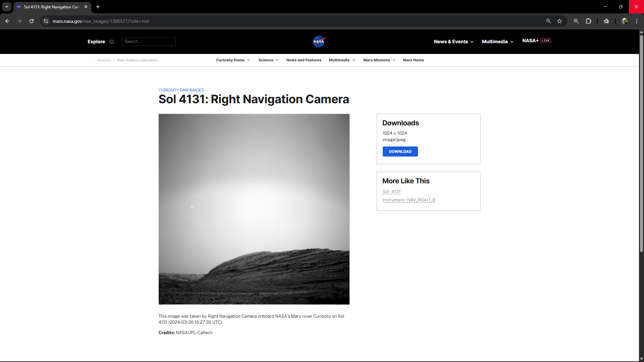The image size is (644, 362).
Task: Expand the News & Events dropdown
Action: pos(453,42)
